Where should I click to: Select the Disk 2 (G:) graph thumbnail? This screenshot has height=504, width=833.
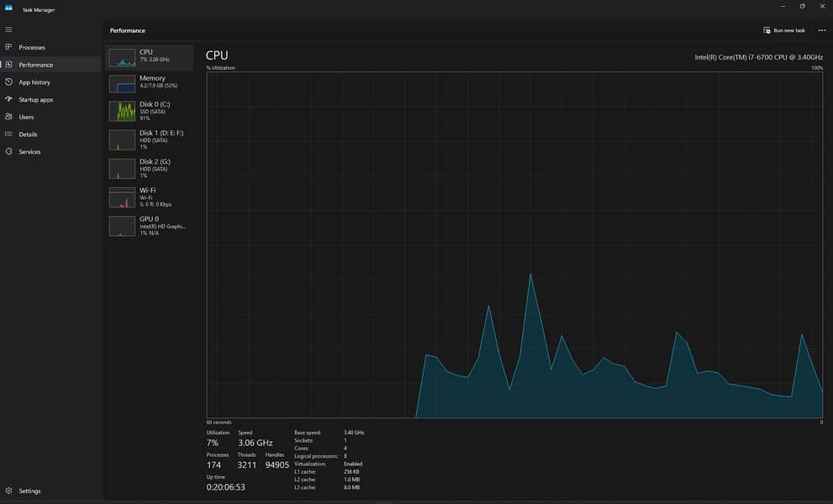(x=122, y=169)
